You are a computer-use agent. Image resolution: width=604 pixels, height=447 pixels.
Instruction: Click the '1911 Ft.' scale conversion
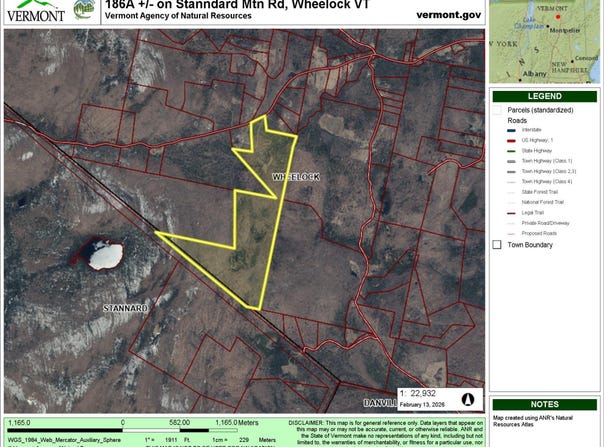click(x=177, y=440)
